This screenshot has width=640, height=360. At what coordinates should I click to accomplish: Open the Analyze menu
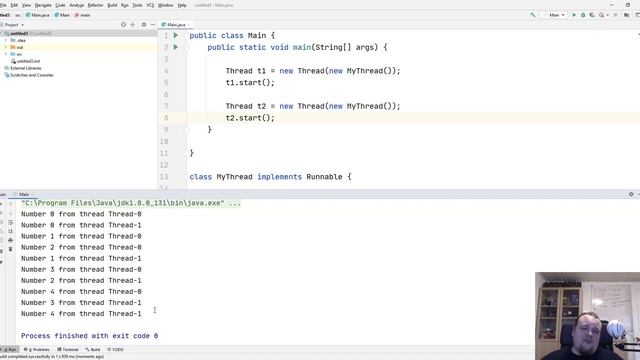point(77,5)
